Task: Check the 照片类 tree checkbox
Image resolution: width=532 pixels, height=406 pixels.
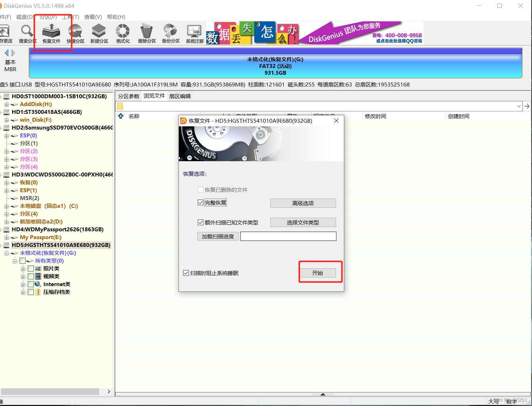Action: 31,269
